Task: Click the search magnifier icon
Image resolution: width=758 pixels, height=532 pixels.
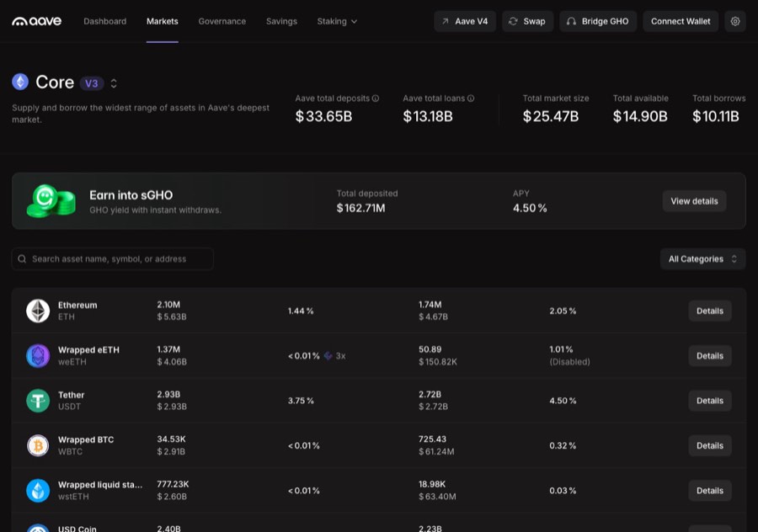Action: 22,259
